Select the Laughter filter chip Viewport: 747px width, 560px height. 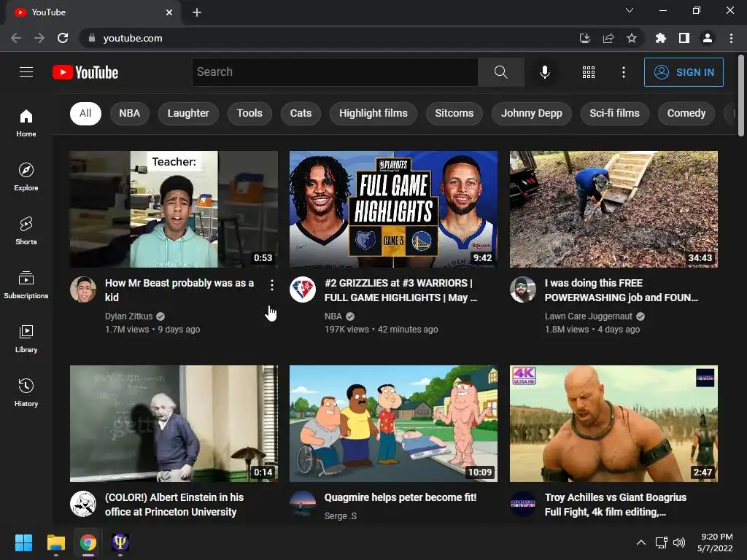click(188, 113)
